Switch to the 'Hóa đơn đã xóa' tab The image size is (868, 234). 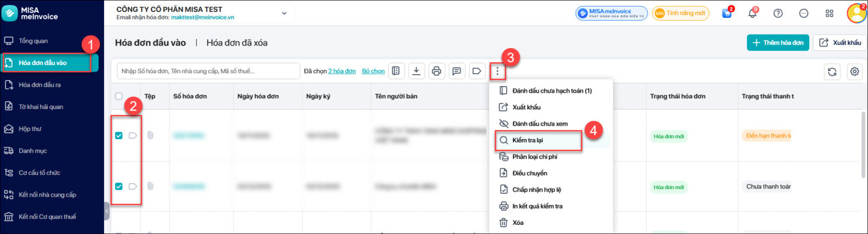(x=237, y=43)
